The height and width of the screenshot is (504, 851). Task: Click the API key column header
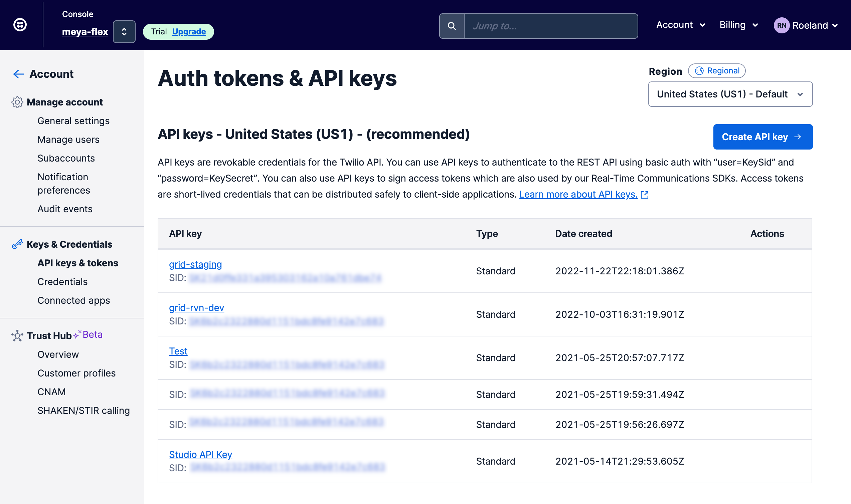(185, 234)
